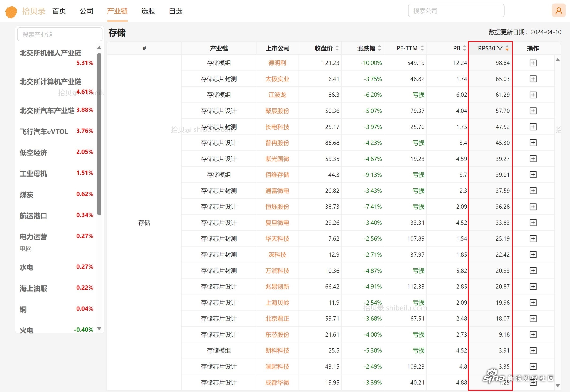Click the plus icon in 朗科科技 row
The width and height of the screenshot is (570, 392).
tap(533, 350)
